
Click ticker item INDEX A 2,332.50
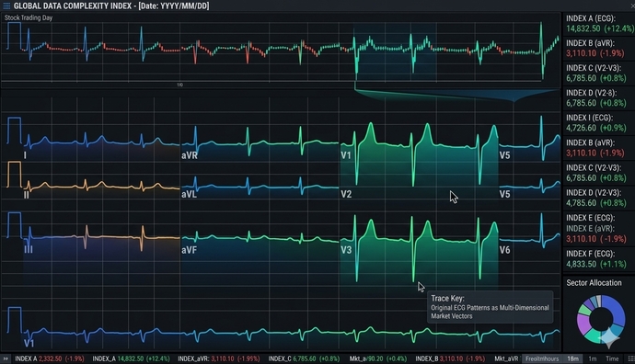[50, 358]
